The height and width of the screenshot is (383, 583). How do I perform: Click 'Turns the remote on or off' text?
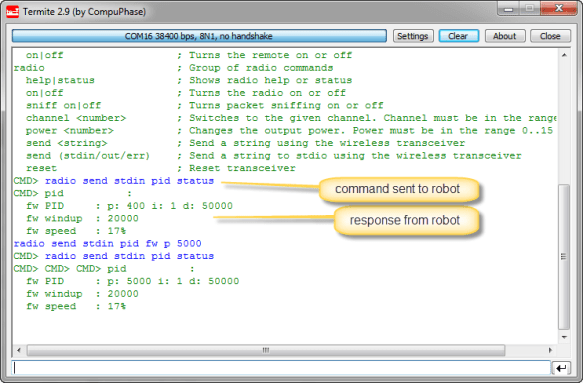click(270, 55)
